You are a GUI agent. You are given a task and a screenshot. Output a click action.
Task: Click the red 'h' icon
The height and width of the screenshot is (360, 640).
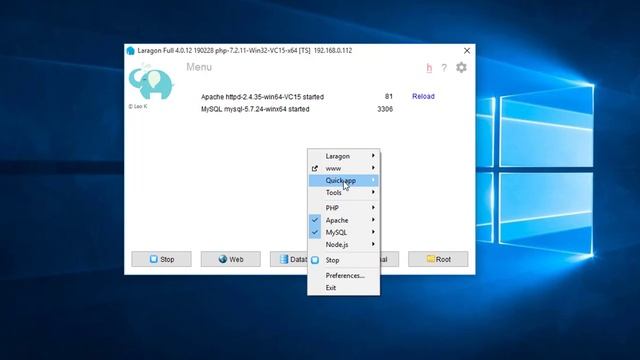[x=429, y=68]
